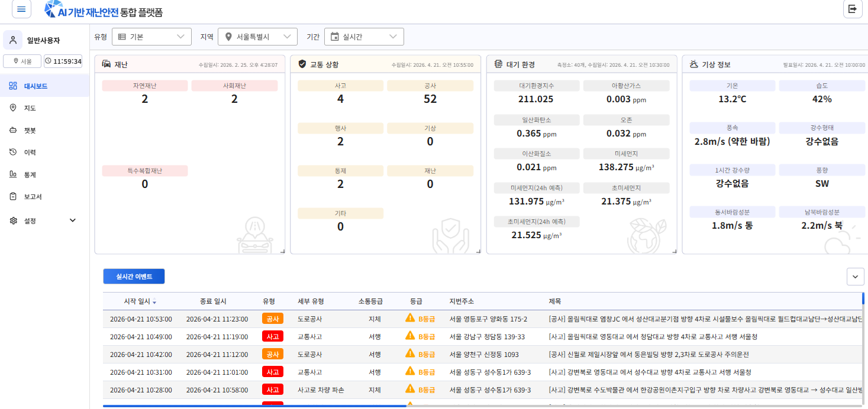Click 공사 badge in 양화동 175-2 row
The width and height of the screenshot is (868, 409).
(273, 319)
